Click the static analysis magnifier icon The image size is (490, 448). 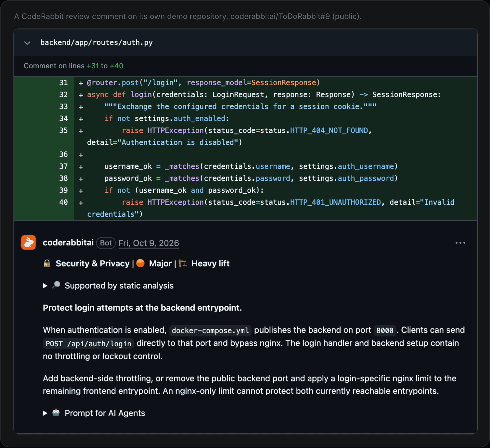[56, 285]
